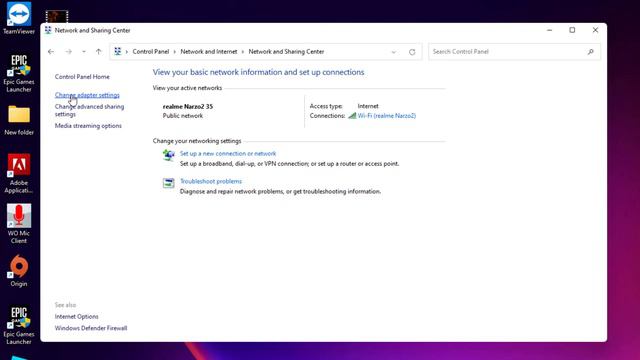Go up one level with the Up arrow
The width and height of the screenshot is (640, 360).
[x=98, y=52]
